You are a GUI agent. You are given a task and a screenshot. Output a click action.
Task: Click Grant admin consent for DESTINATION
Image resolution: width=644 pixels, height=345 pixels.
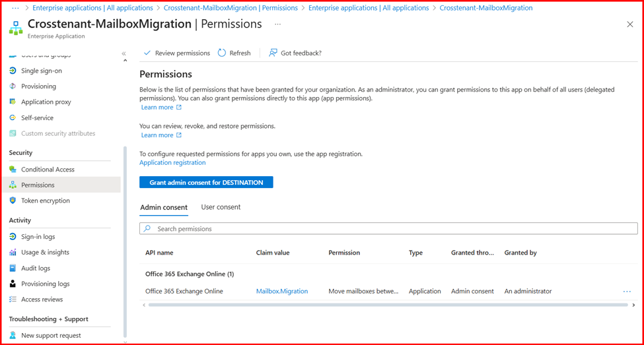click(x=206, y=183)
